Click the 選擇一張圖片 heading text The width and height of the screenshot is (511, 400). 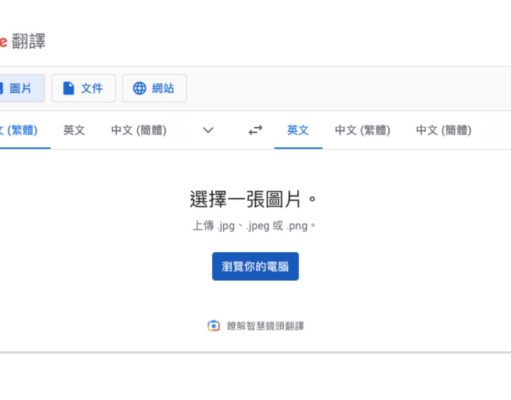(x=253, y=199)
